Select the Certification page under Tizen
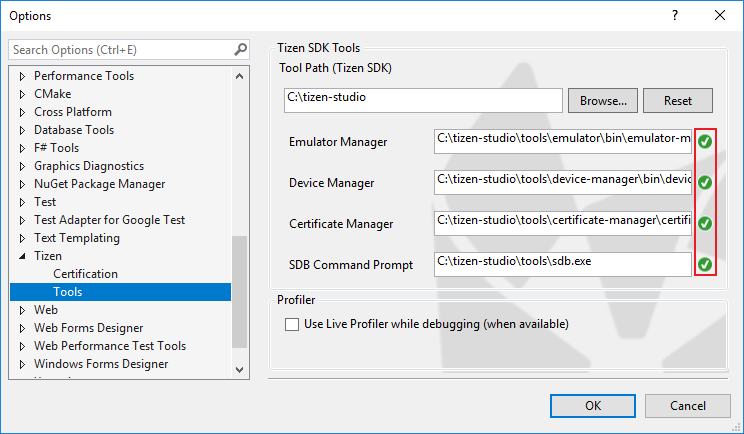Screen dimensions: 744x434 point(85,274)
